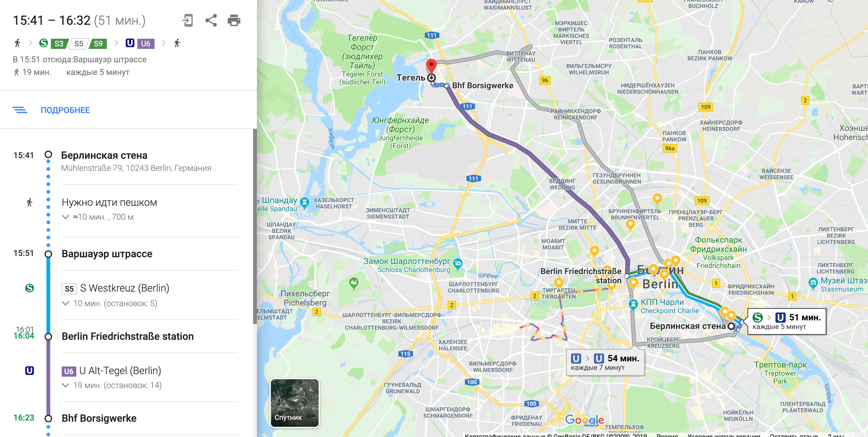Screen dimensions: 868x437
Task: Click the Bhf Borsigwerke stop entry
Action: [99, 418]
